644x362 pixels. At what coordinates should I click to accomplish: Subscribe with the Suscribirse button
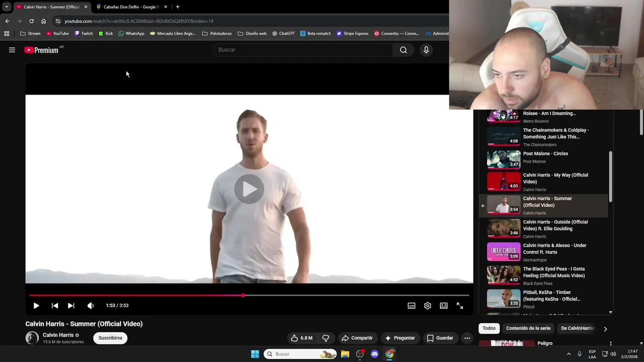(x=110, y=338)
